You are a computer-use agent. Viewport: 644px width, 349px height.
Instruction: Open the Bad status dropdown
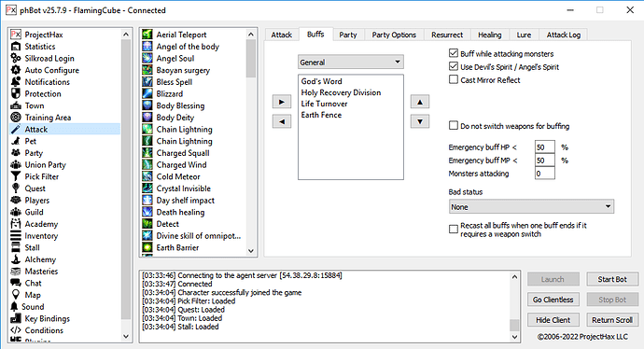531,206
